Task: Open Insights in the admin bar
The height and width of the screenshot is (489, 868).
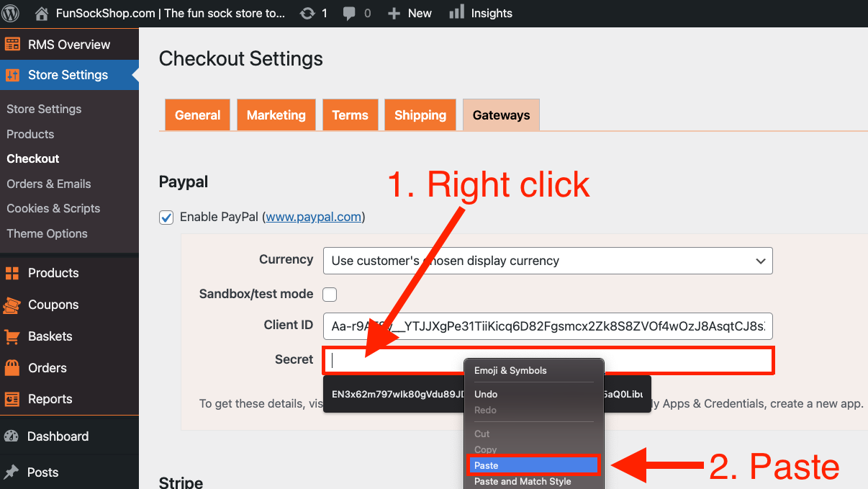Action: tap(492, 13)
